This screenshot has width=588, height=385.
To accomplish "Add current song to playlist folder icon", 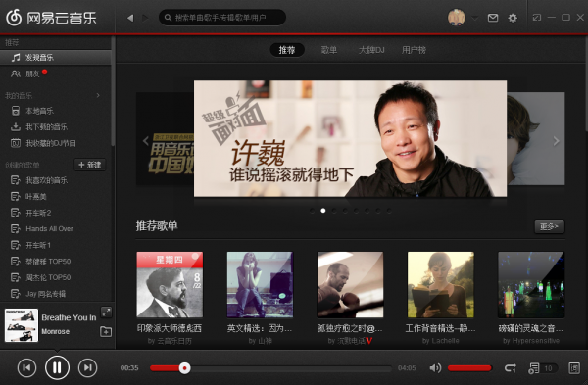I will (106, 331).
